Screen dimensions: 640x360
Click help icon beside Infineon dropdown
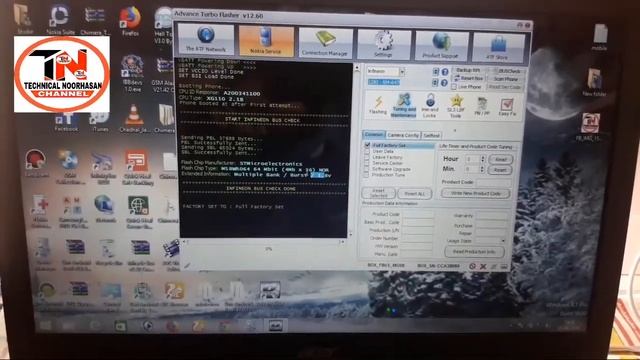point(445,72)
